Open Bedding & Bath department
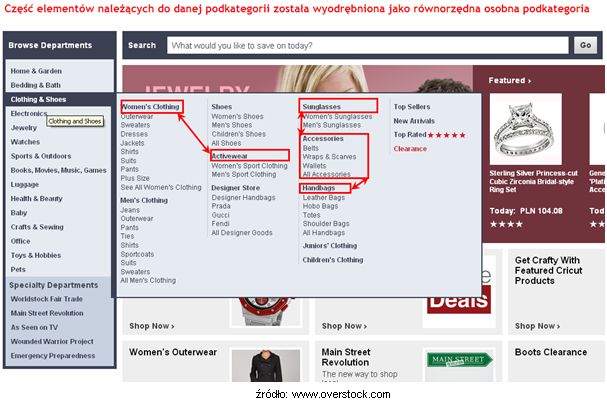The height and width of the screenshot is (403, 607). (35, 85)
